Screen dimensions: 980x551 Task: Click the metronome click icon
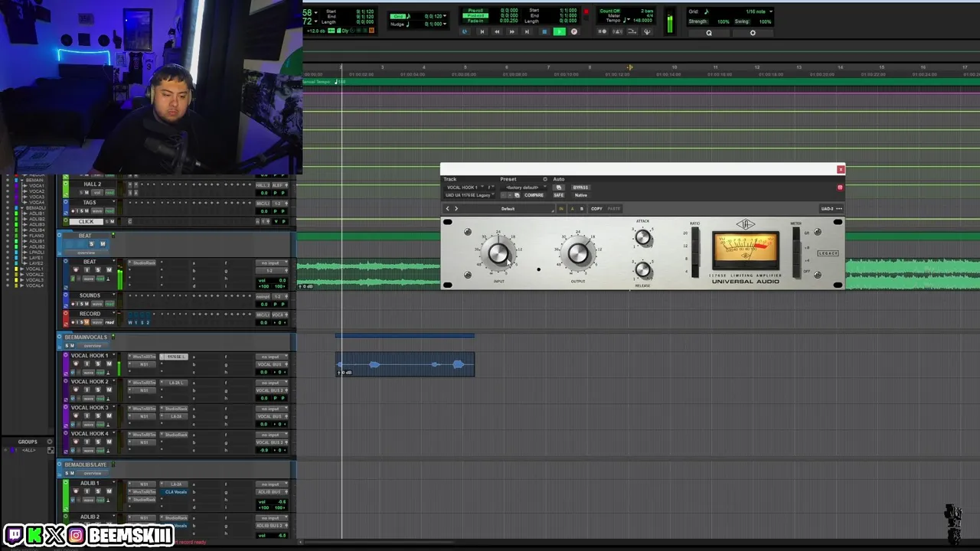click(x=617, y=31)
